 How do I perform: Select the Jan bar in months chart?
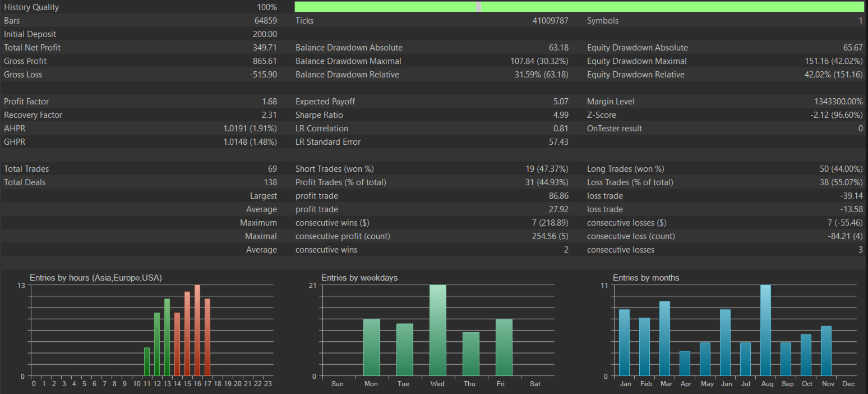pos(624,342)
